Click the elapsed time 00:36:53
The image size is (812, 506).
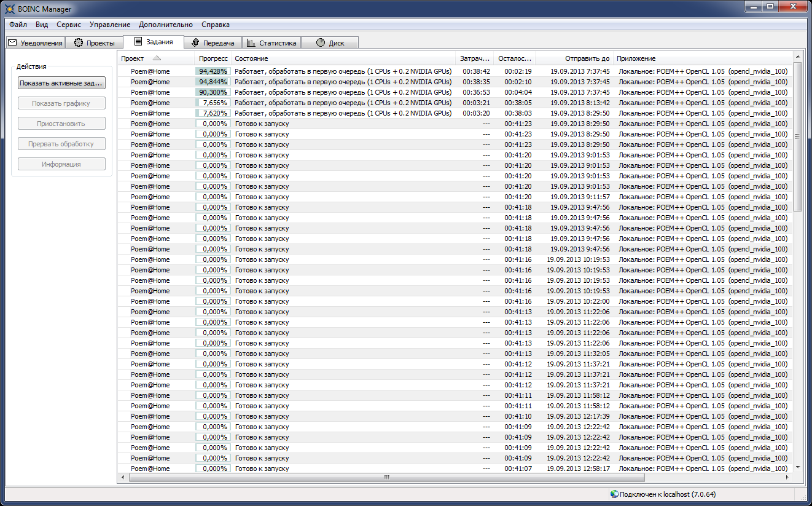tap(476, 92)
